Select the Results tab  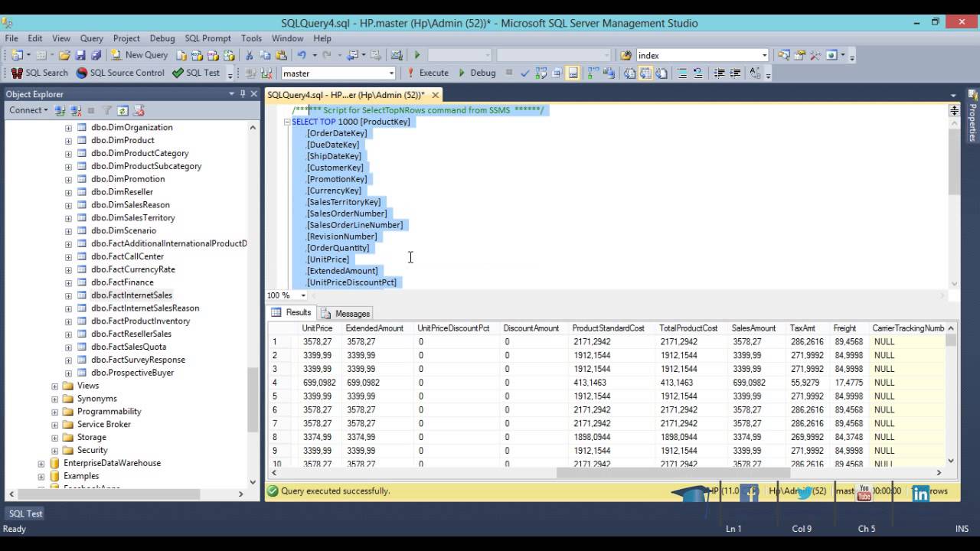tap(292, 312)
